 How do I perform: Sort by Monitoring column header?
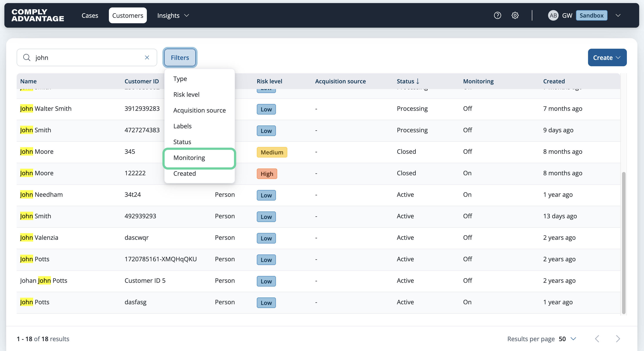point(478,81)
